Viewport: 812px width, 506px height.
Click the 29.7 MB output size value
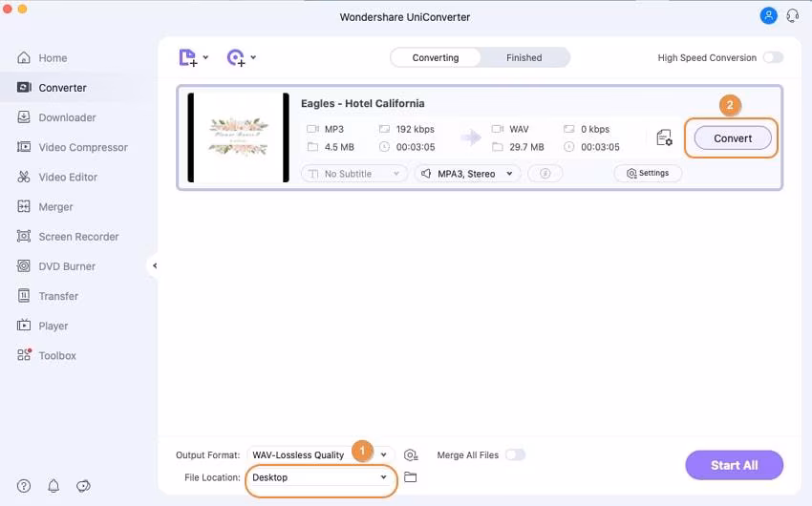526,147
